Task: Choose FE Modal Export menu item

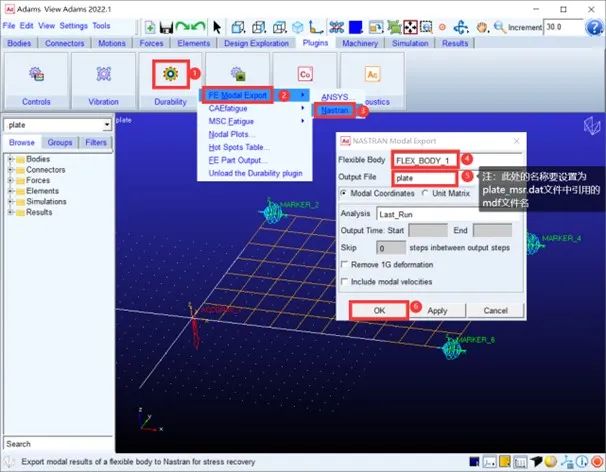Action: [x=255, y=95]
